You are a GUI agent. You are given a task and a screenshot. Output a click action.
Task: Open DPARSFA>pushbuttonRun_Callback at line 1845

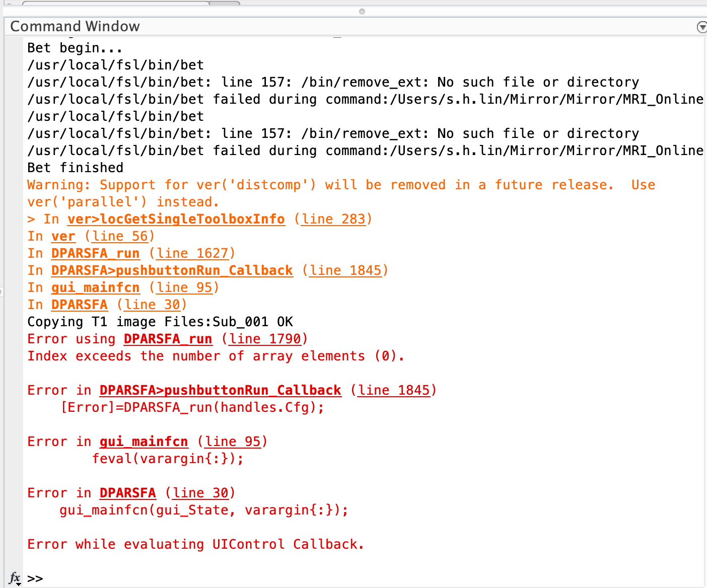coord(172,270)
